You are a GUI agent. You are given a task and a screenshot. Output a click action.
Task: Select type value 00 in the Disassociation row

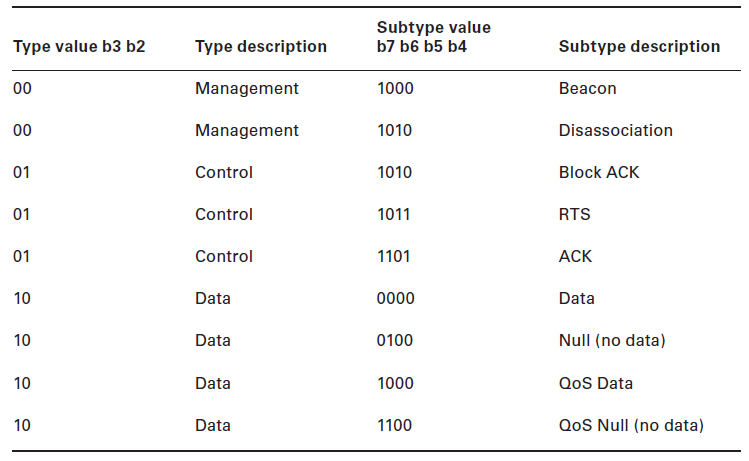click(x=22, y=130)
